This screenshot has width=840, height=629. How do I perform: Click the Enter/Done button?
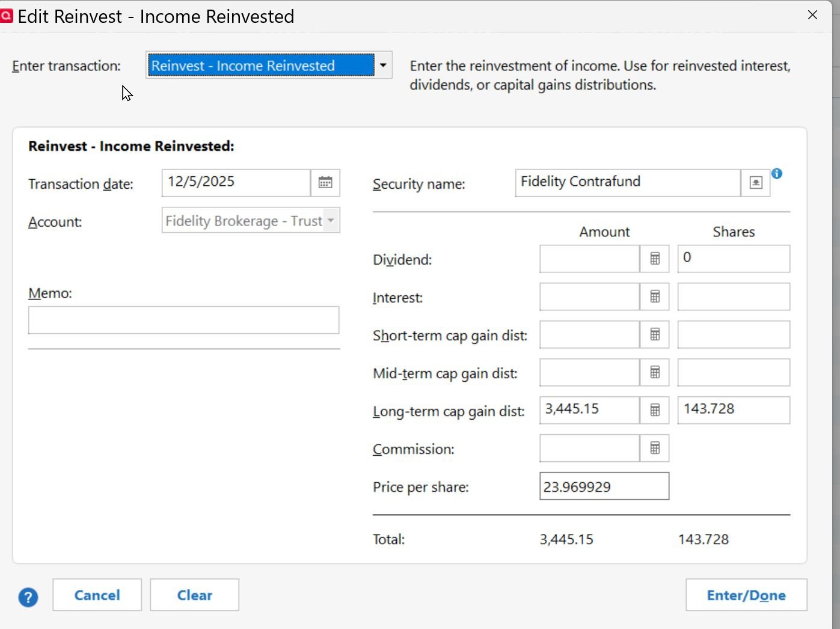click(x=746, y=595)
